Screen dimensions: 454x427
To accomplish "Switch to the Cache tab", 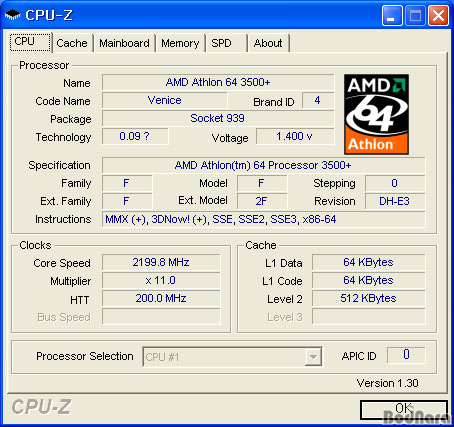I will (72, 43).
